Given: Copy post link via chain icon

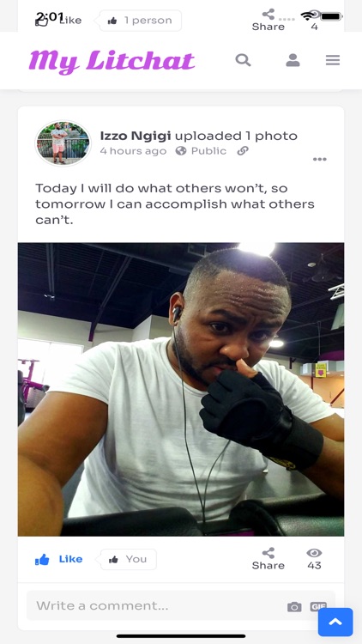Looking at the screenshot, I should click(243, 151).
